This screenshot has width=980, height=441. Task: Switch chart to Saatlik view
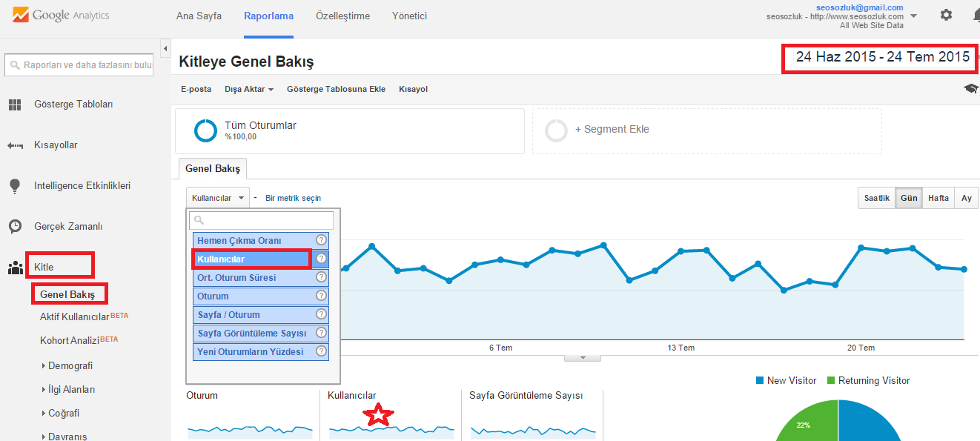[877, 198]
